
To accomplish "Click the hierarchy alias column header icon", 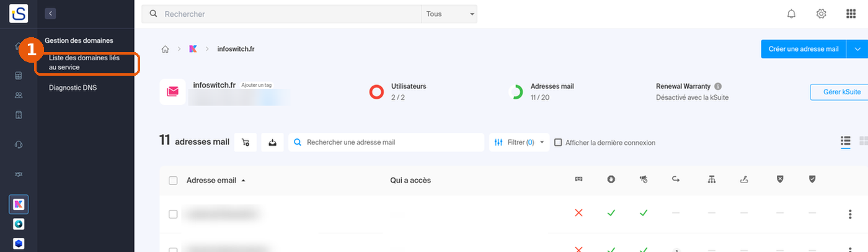I will point(711,179).
